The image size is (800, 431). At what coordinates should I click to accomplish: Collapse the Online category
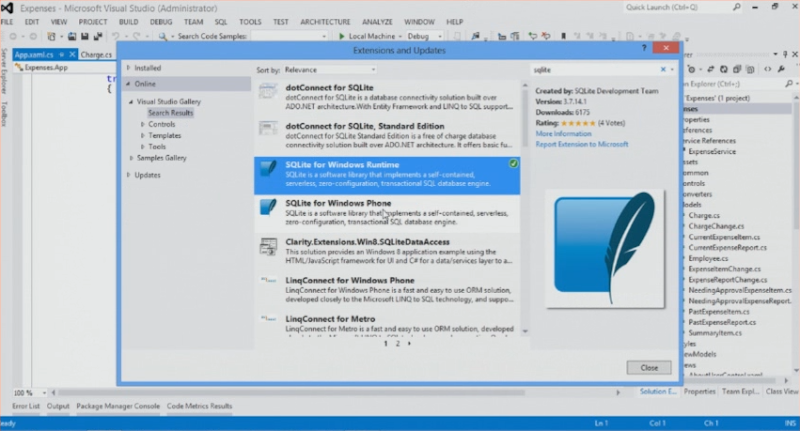pos(128,84)
